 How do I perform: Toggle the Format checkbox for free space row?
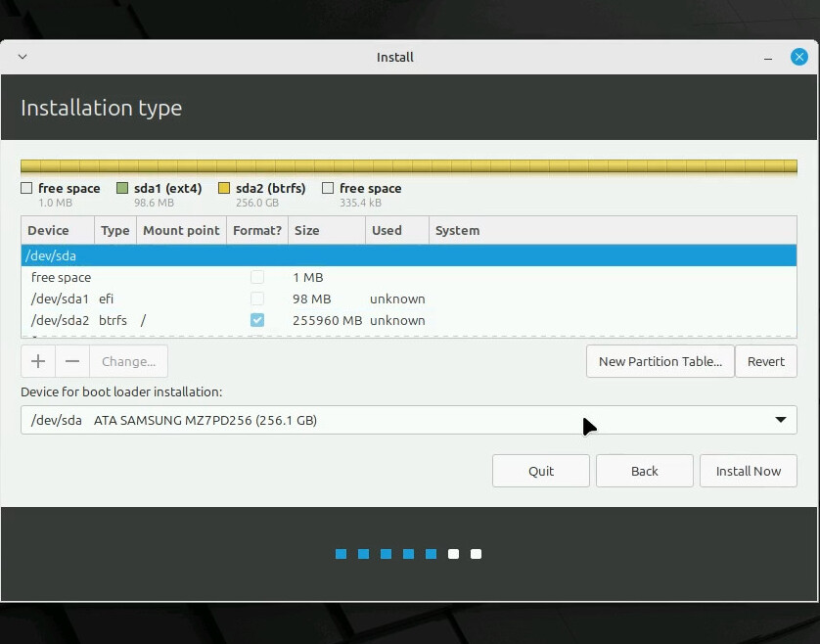point(256,277)
